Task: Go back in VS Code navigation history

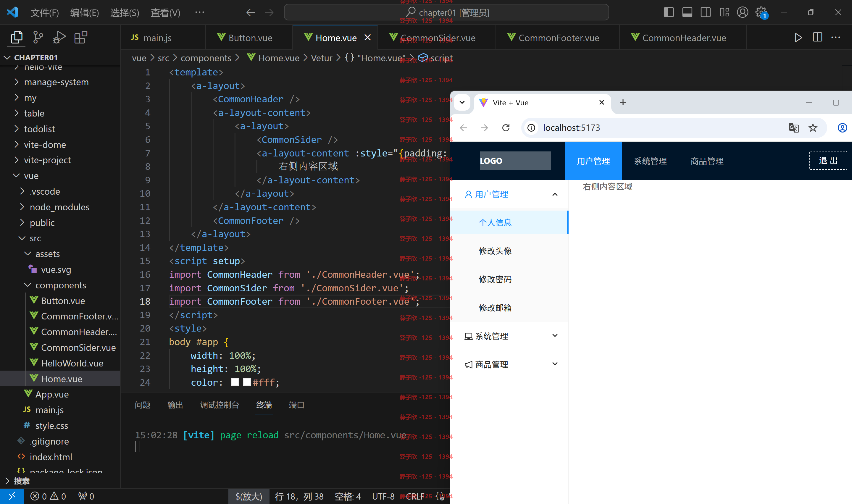Action: [251, 12]
